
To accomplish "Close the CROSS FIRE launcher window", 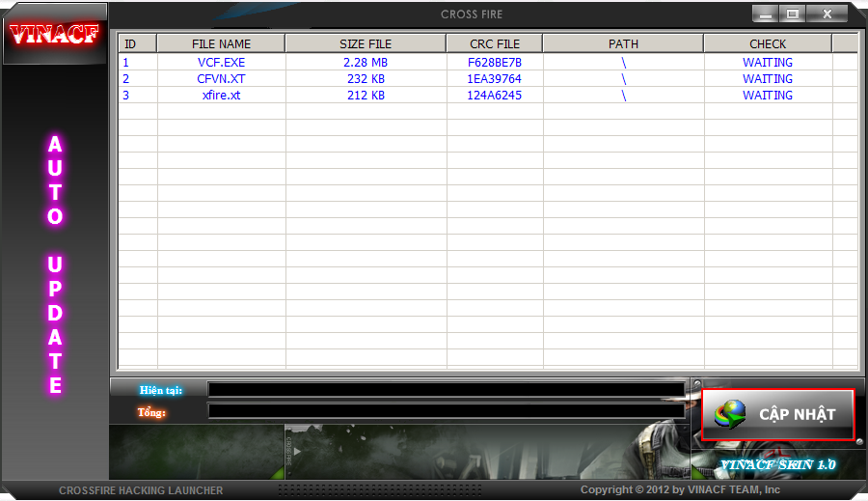I will click(x=827, y=14).
